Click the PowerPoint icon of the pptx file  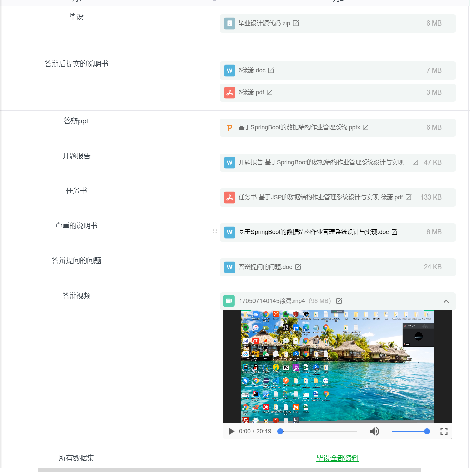[230, 128]
